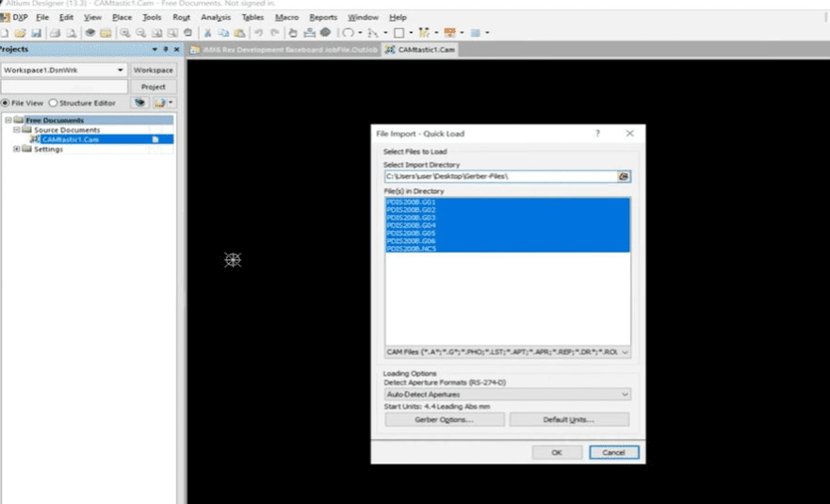The height and width of the screenshot is (504, 830).
Task: Click the import directory path field
Action: pyautogui.click(x=501, y=176)
